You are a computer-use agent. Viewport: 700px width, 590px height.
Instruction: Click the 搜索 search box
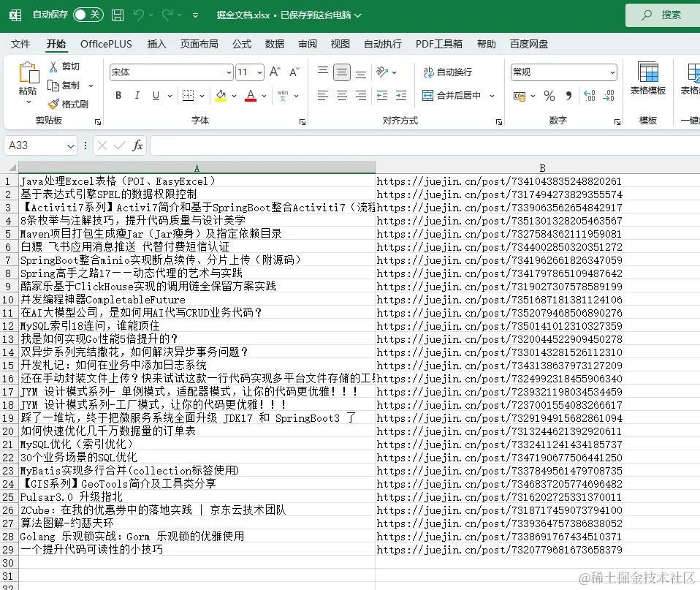pos(663,15)
